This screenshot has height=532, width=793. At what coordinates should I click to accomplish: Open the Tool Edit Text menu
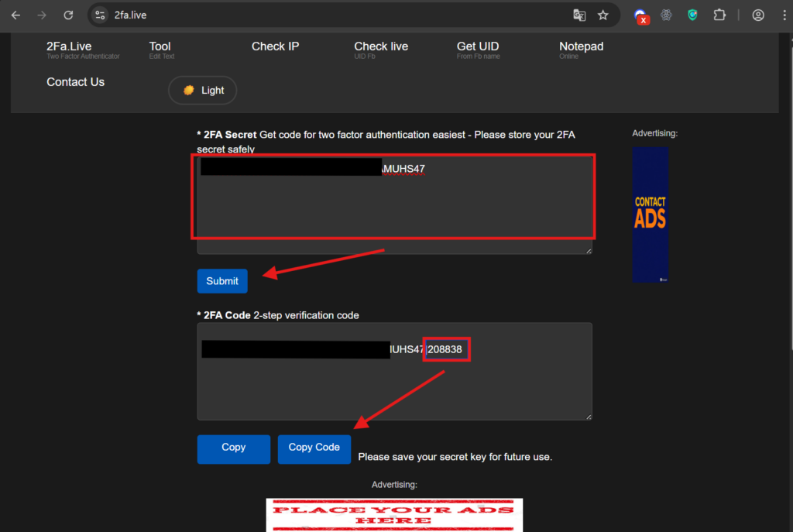[x=160, y=47]
